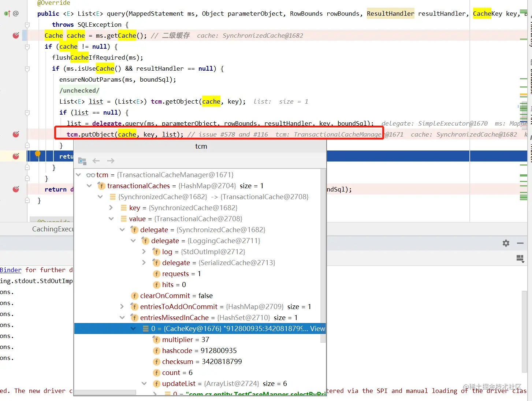
Task: Click the field icon of entriesToAddOnCommit
Action: [x=134, y=307]
